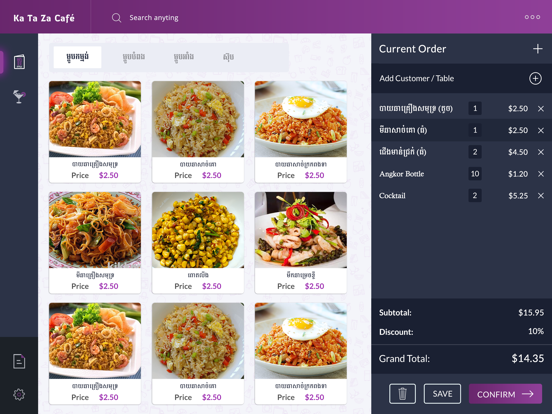Remove Cocktail from the order
This screenshot has height=414, width=552.
(541, 196)
